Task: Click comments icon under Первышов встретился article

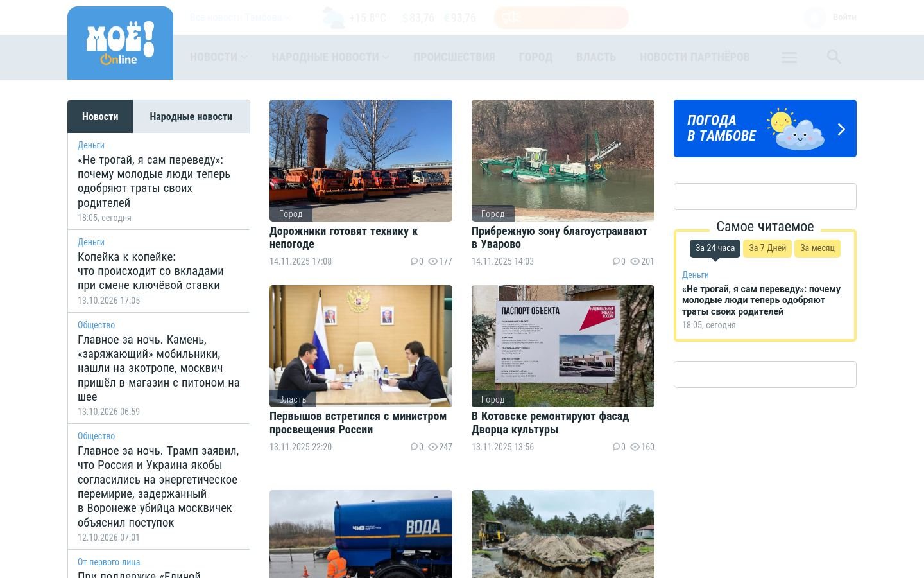Action: (x=414, y=447)
